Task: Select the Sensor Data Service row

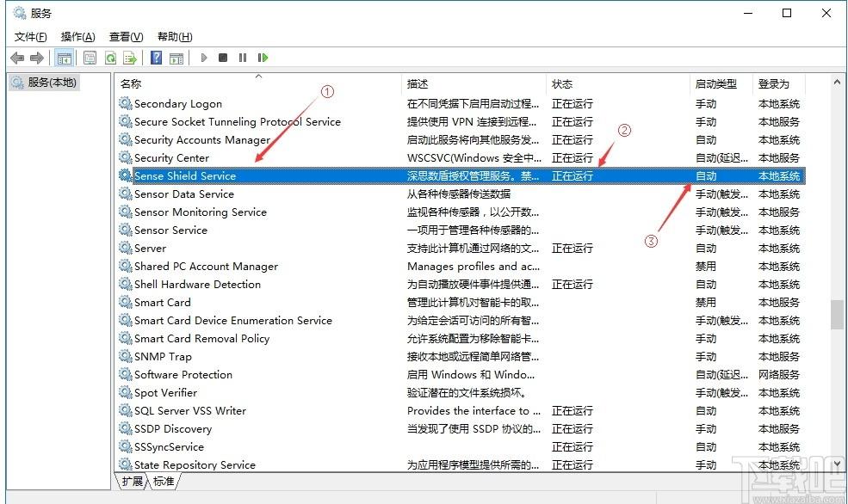Action: (461, 194)
